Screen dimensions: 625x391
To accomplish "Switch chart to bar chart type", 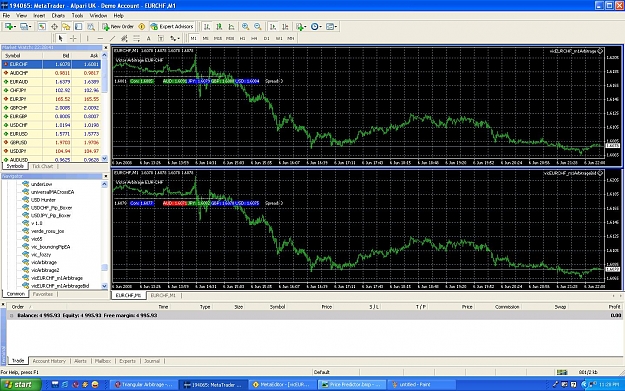I will (207, 26).
